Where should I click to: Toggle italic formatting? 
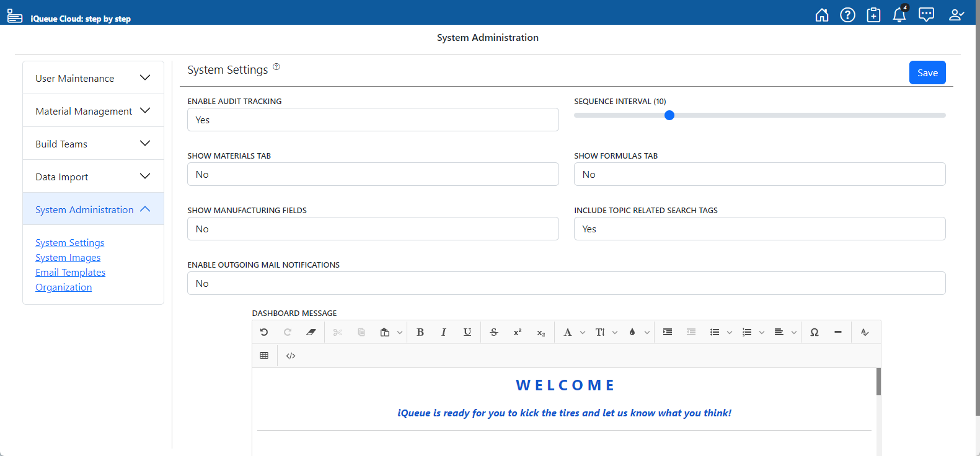click(444, 332)
